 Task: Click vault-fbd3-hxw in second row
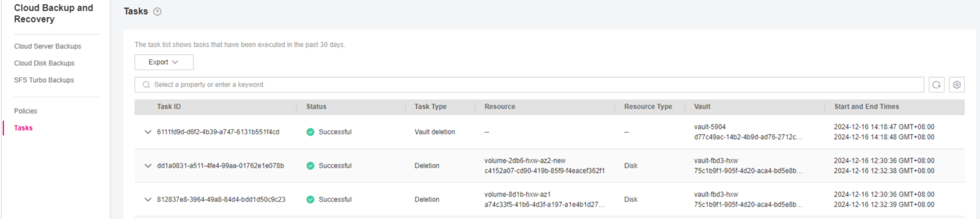click(715, 160)
